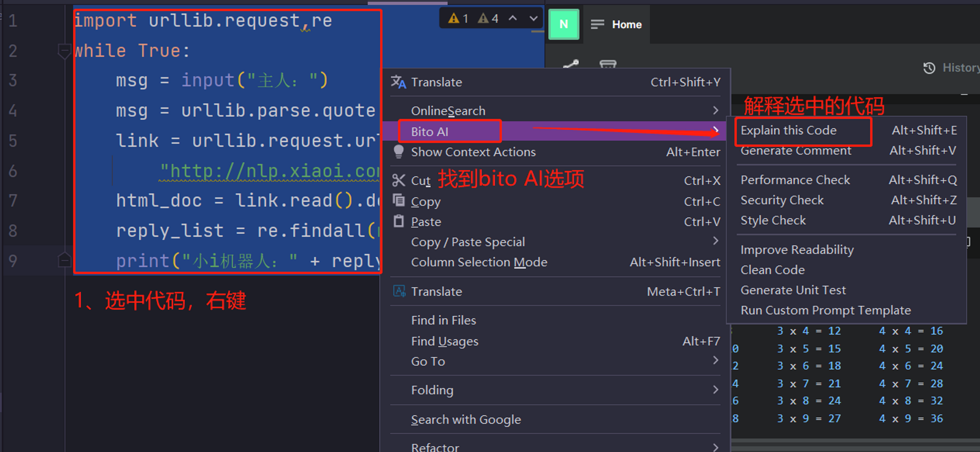
Task: Expand the OnlineSearch submenu
Action: coord(556,111)
